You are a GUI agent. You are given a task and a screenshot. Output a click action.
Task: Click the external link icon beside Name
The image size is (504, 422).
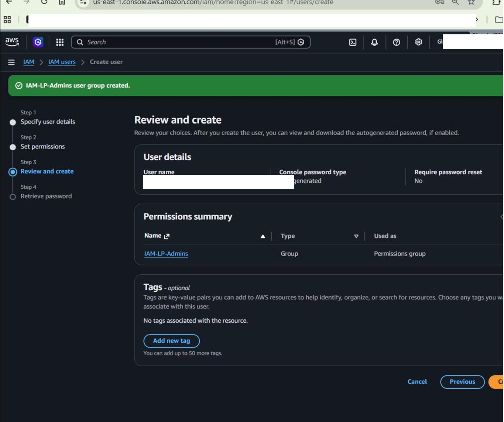tap(167, 236)
